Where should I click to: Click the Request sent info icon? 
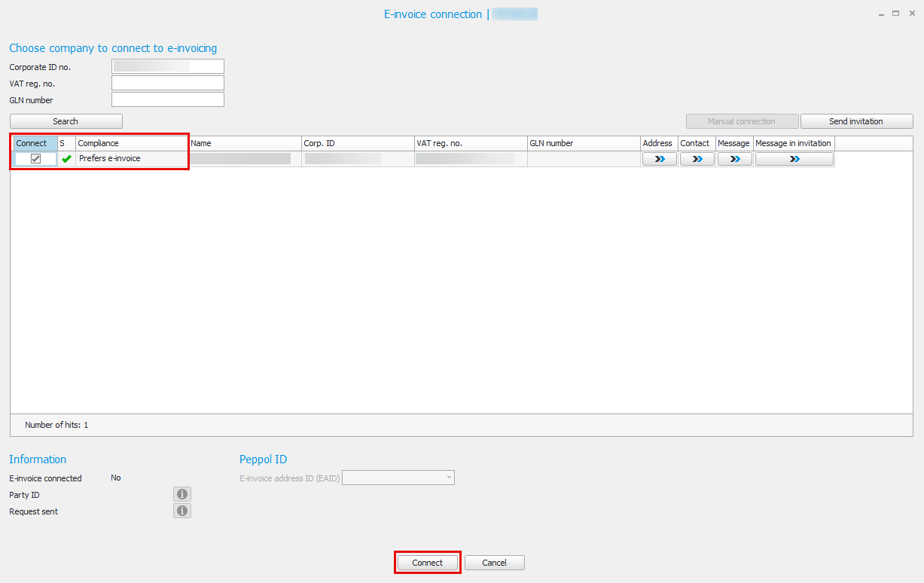pyautogui.click(x=181, y=511)
